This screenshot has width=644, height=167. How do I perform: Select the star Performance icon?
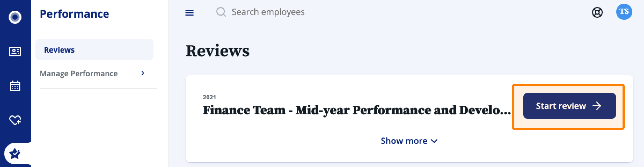15,154
